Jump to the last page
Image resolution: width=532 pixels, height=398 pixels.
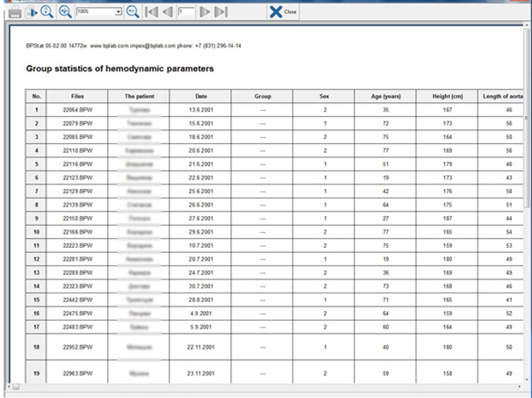(x=221, y=12)
